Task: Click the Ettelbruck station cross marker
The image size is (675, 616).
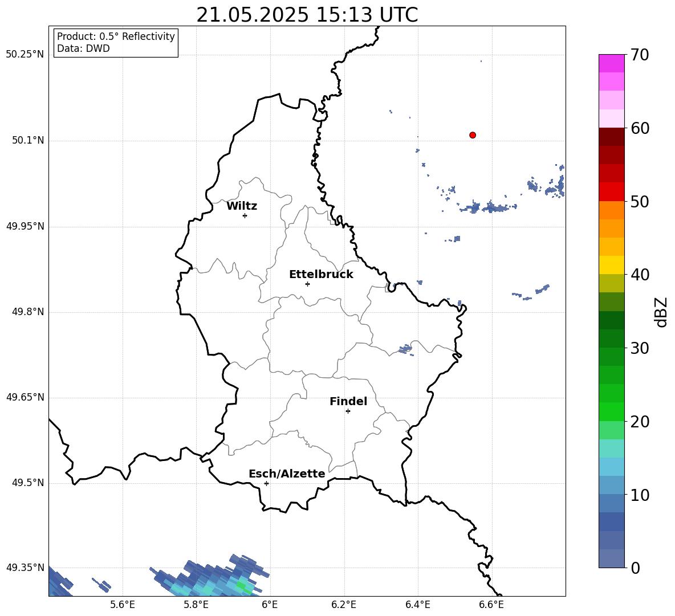Action: (307, 284)
